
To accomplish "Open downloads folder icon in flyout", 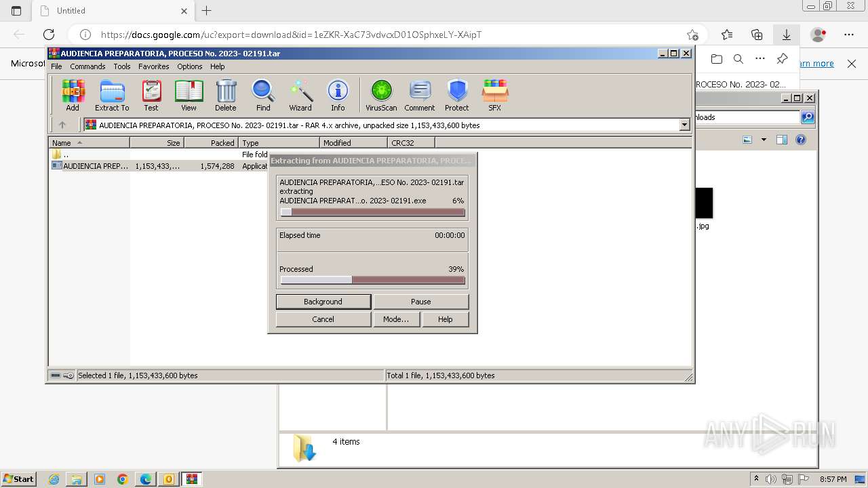I will [x=717, y=59].
